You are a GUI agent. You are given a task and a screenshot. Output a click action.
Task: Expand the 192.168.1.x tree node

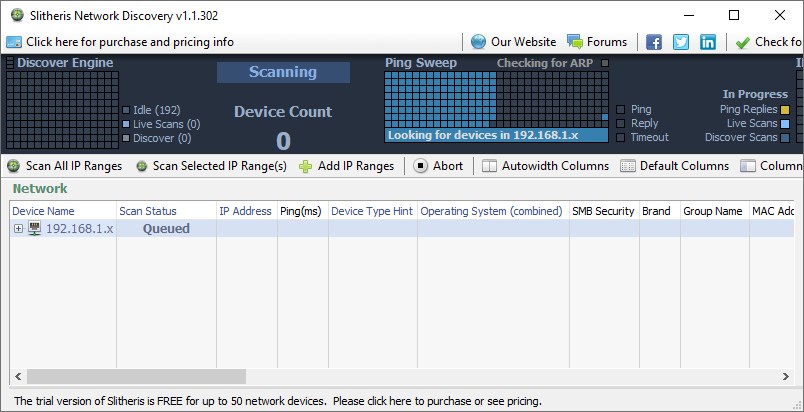point(19,229)
